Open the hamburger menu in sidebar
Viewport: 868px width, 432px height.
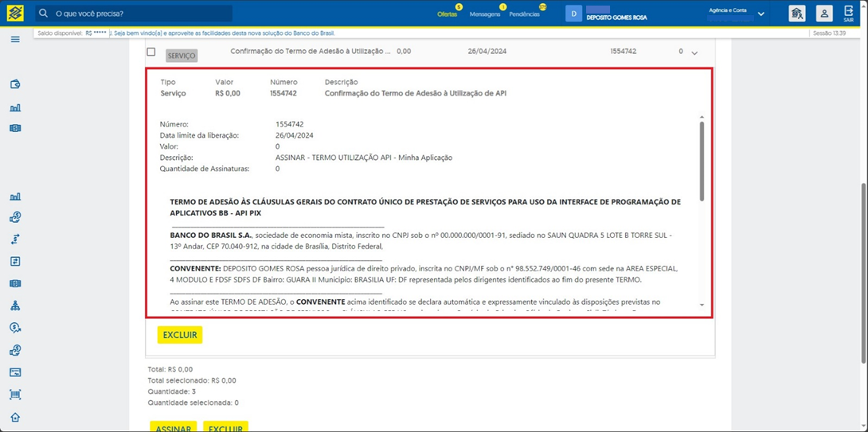[x=15, y=39]
